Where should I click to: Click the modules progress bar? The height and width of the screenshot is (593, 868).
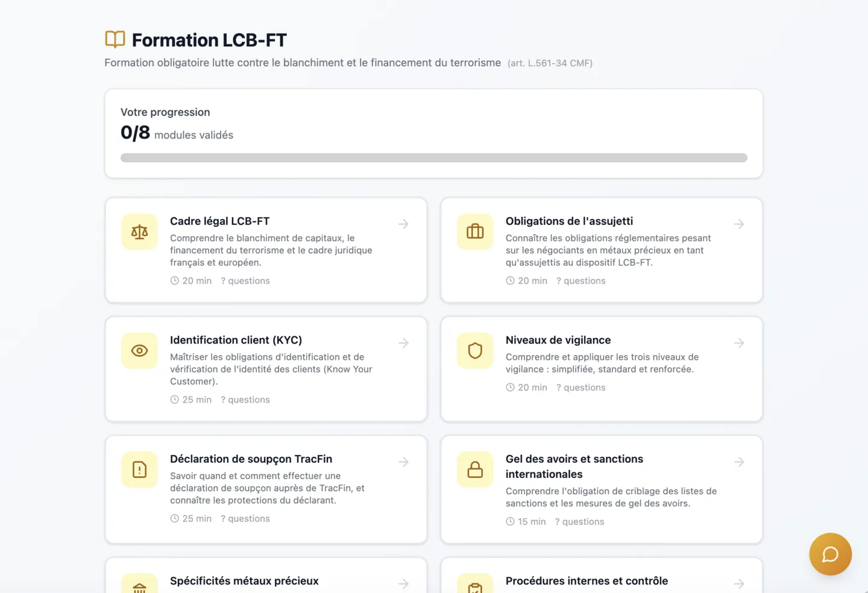[x=434, y=158]
